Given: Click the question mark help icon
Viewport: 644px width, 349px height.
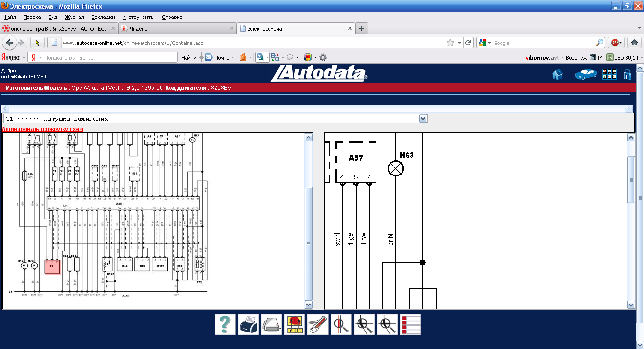Looking at the screenshot, I should pyautogui.click(x=225, y=325).
